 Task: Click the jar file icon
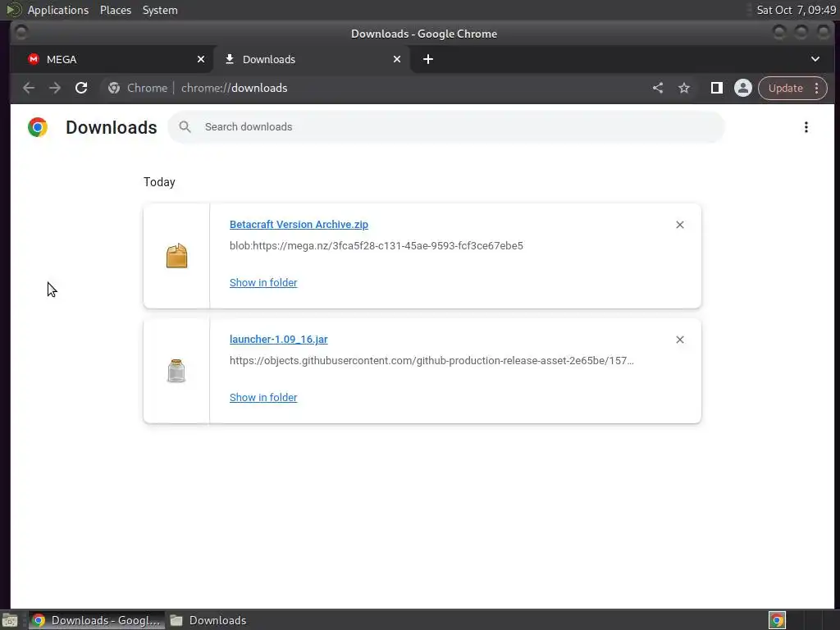[176, 371]
